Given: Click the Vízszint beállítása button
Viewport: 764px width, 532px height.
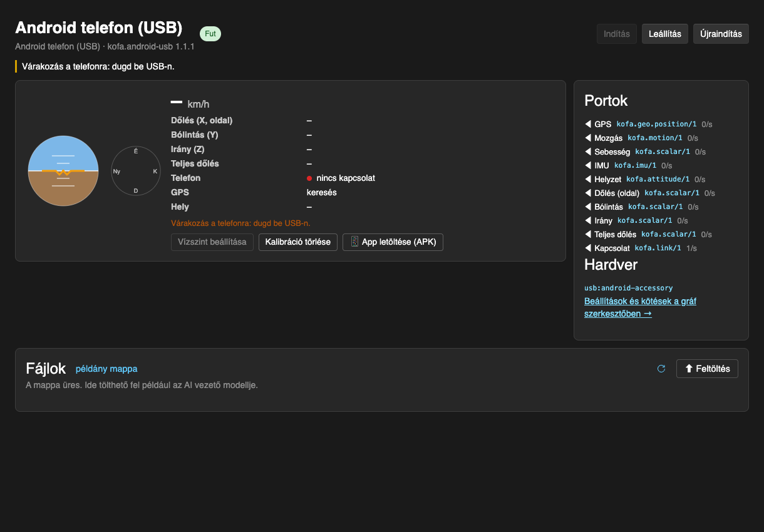Looking at the screenshot, I should pyautogui.click(x=212, y=242).
